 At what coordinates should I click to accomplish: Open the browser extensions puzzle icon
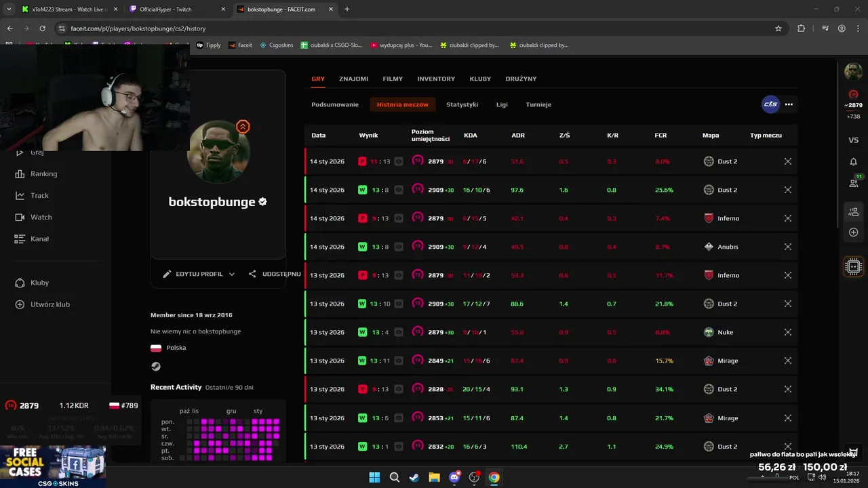[x=802, y=28]
